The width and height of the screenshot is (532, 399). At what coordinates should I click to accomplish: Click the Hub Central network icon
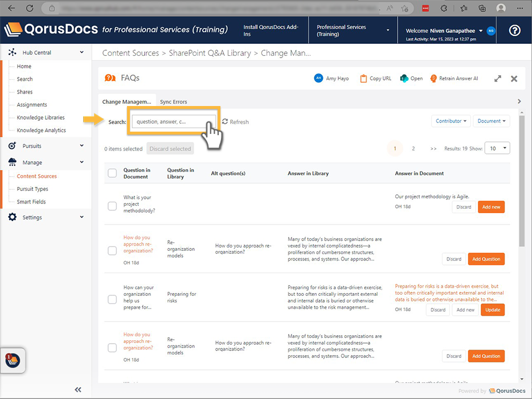coord(12,52)
